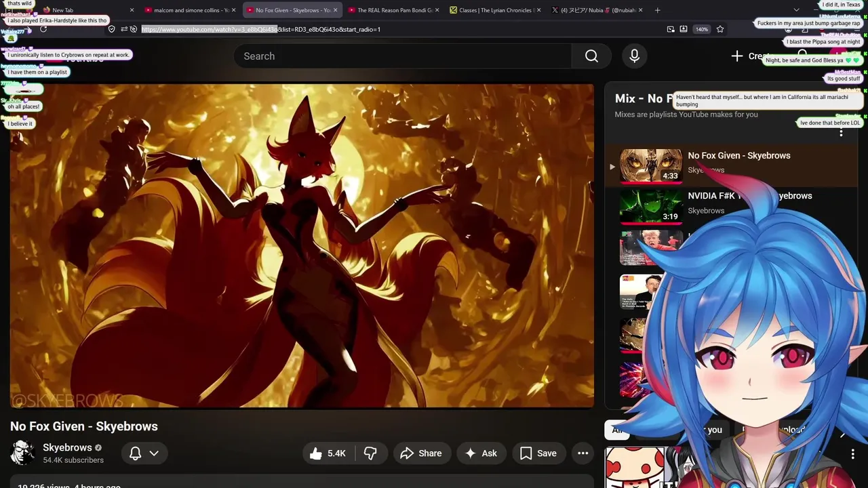Image resolution: width=868 pixels, height=488 pixels.
Task: Share the No Fox Given video
Action: (421, 453)
